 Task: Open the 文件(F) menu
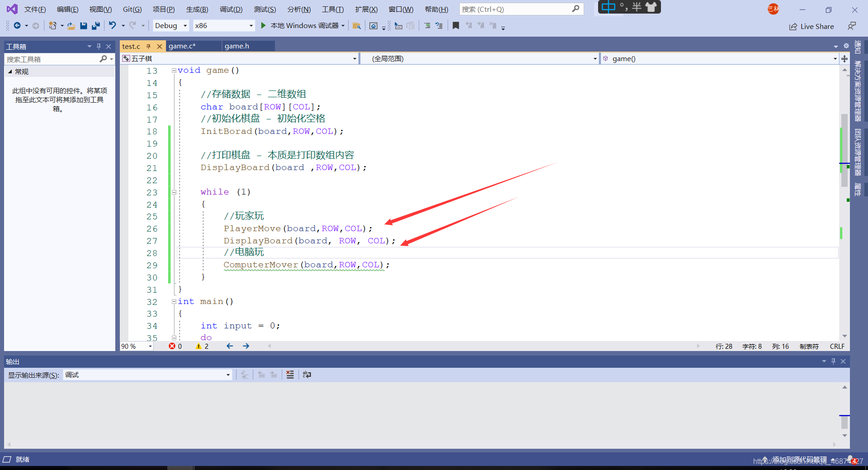tap(35, 9)
